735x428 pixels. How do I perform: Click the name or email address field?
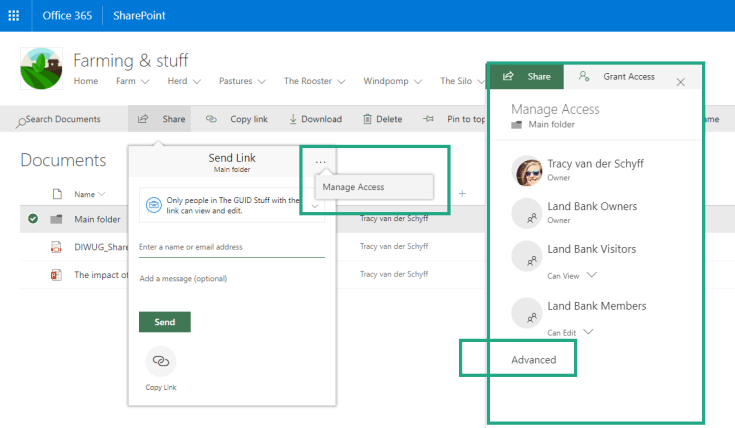point(231,247)
